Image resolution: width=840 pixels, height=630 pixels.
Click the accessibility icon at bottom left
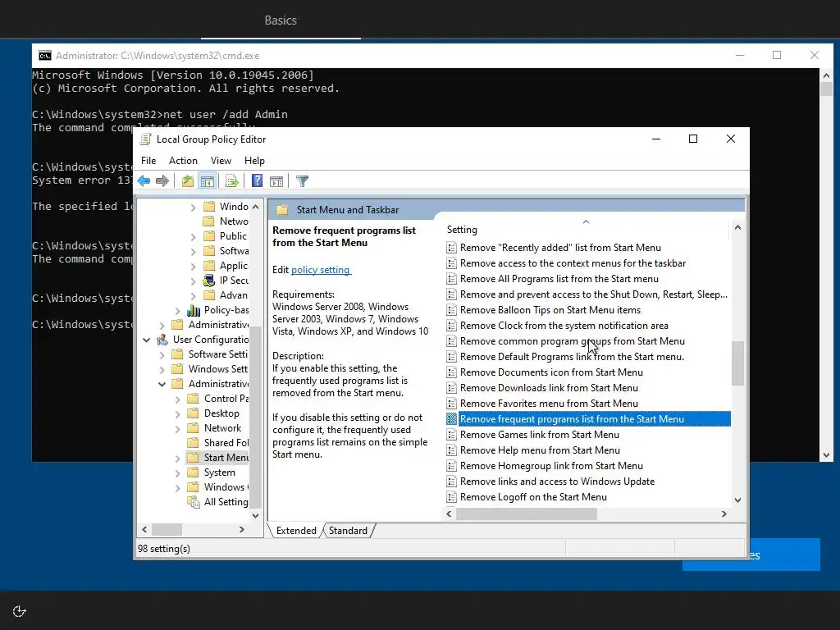[x=20, y=611]
